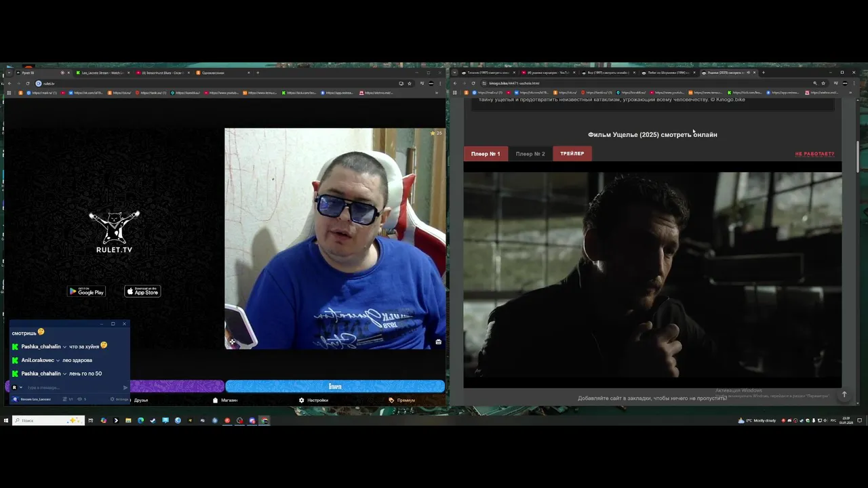868x488 pixels.
Task: Click the chat message input field
Action: [x=73, y=388]
